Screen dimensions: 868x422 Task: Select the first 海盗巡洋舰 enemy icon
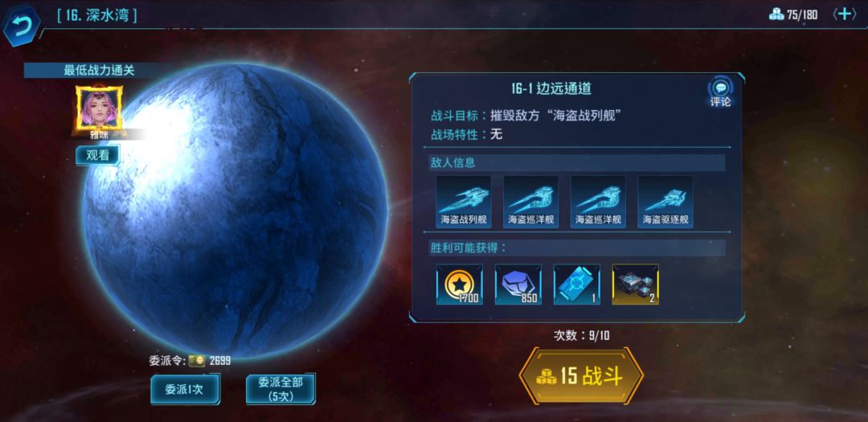[x=530, y=202]
